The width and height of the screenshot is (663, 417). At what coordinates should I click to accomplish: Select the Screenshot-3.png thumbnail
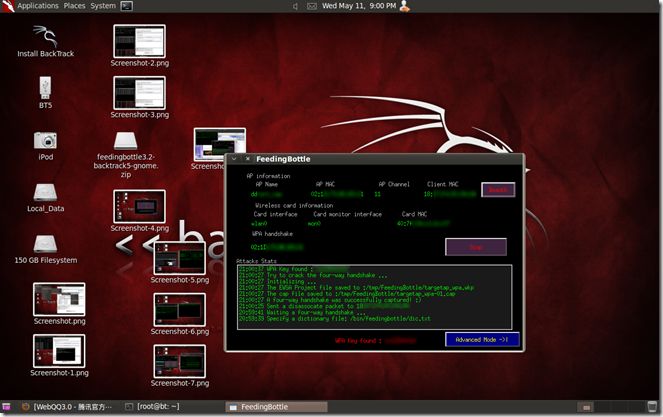[x=140, y=93]
